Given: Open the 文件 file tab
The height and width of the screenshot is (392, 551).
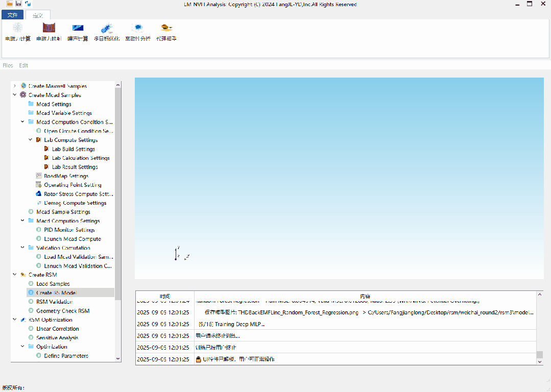Looking at the screenshot, I should 12,15.
